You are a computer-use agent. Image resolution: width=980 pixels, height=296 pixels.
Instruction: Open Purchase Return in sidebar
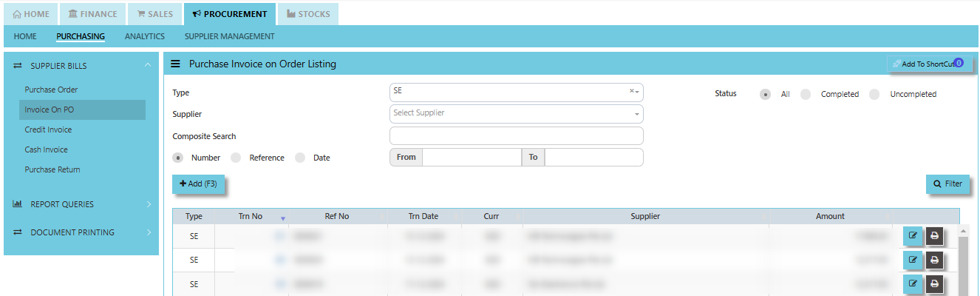(52, 169)
